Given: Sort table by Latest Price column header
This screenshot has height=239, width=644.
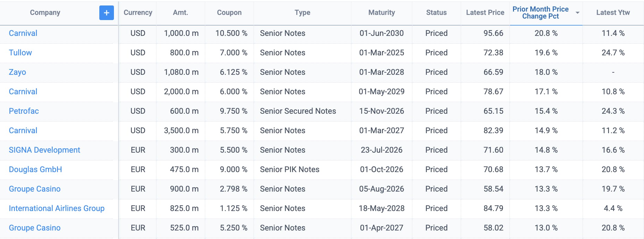Looking at the screenshot, I should pyautogui.click(x=485, y=12).
